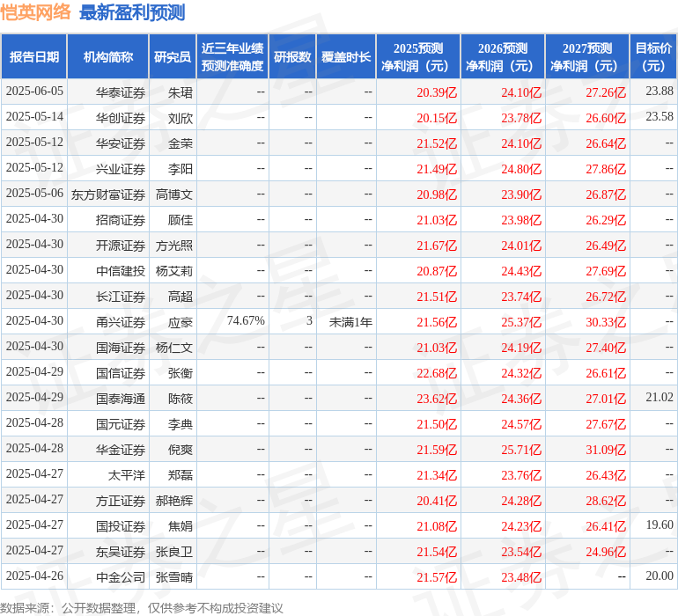Select the 最新盈利预测 heading text
The width and height of the screenshot is (678, 616).
click(x=132, y=12)
